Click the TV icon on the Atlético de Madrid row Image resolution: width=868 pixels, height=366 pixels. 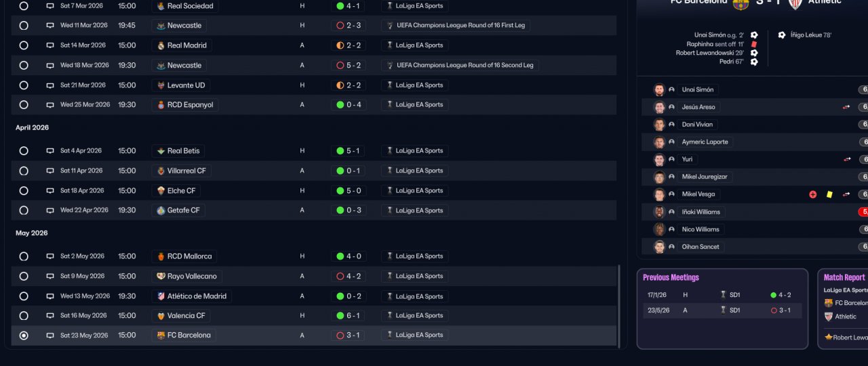coord(50,296)
